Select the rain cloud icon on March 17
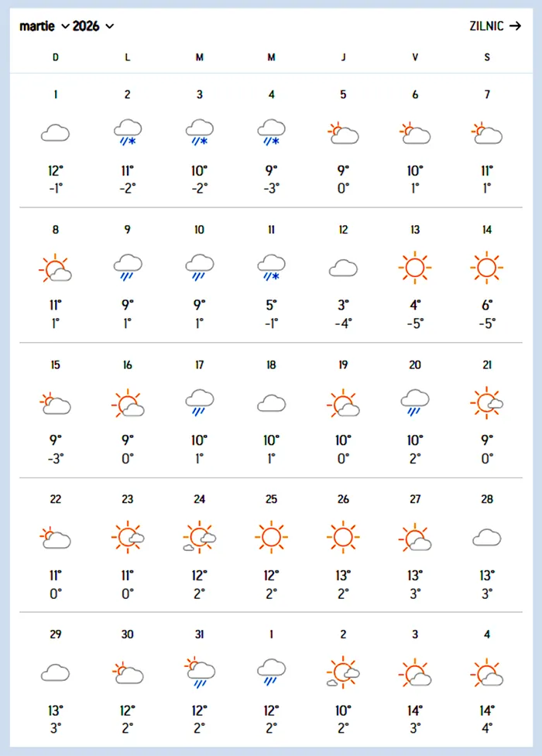 pyautogui.click(x=199, y=402)
